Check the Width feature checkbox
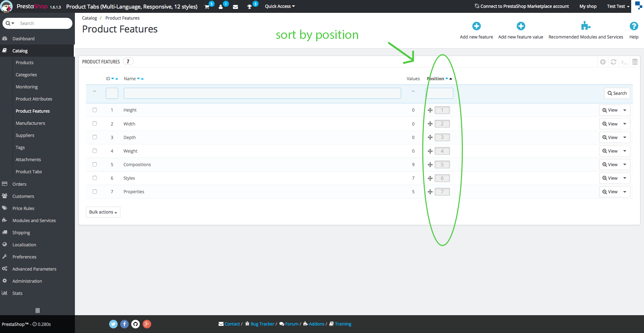Viewport: 644px width, 333px height. 94,123
